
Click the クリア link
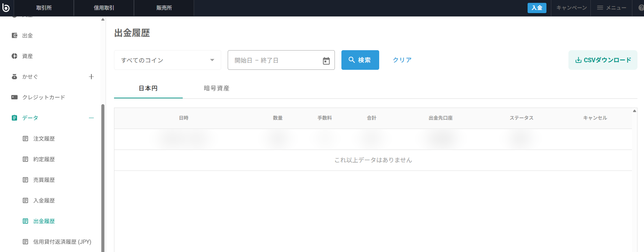[402, 60]
